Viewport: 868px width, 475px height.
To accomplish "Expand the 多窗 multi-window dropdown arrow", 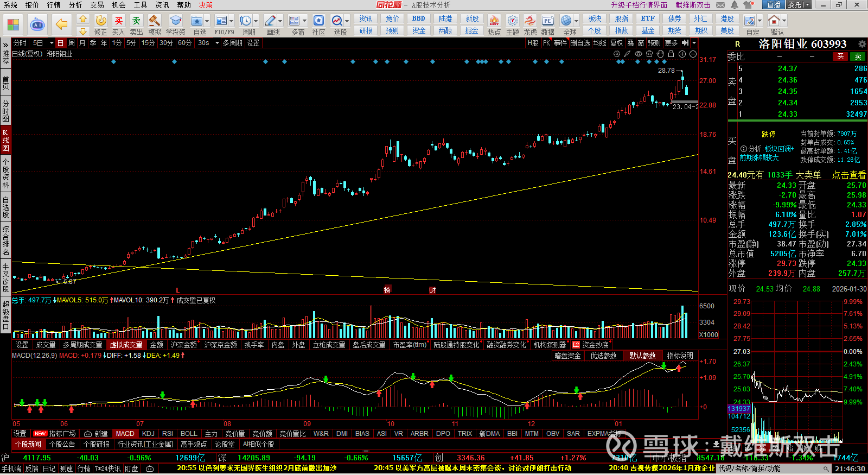I will click(305, 21).
